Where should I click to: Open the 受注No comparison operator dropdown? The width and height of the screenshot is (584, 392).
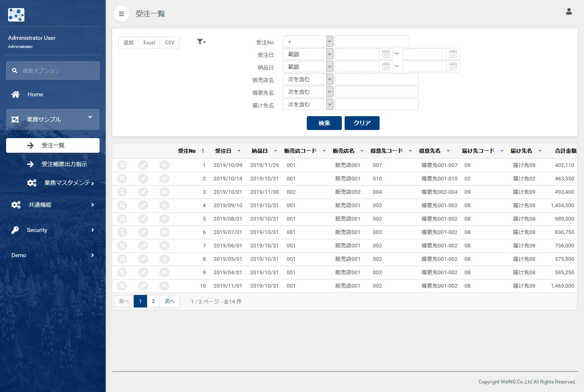pos(308,41)
